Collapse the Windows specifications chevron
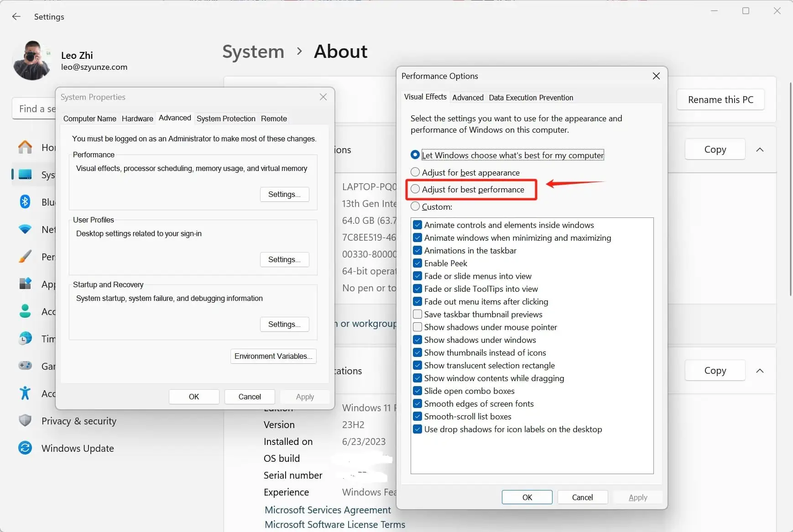This screenshot has width=793, height=532. (x=760, y=371)
